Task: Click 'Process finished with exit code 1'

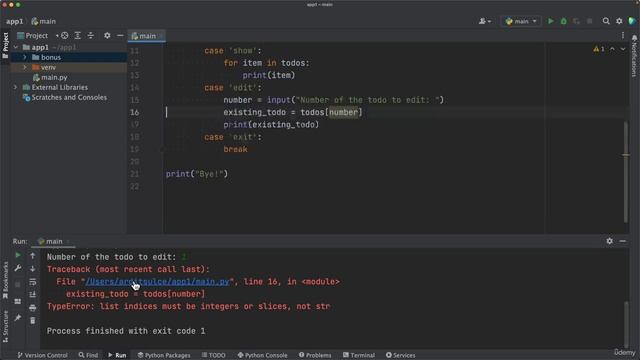Action: tap(126, 331)
